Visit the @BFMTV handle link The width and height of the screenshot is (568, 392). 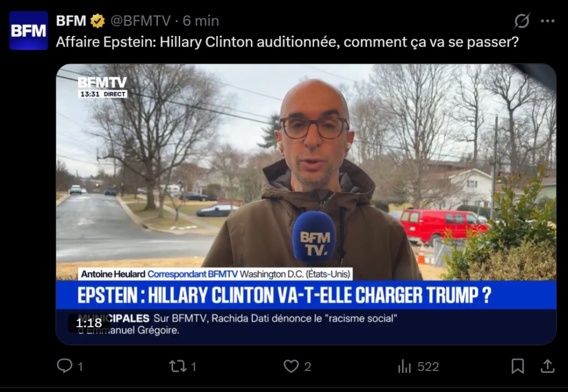[140, 21]
